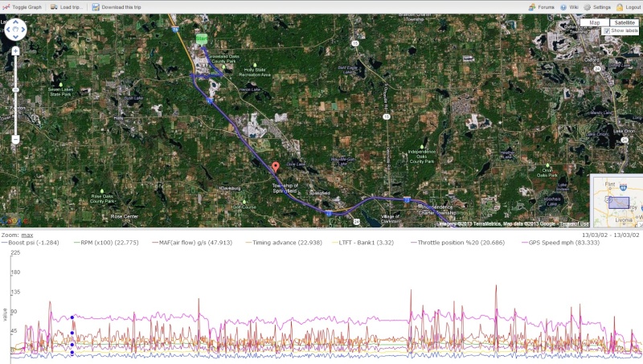Image resolution: width=643 pixels, height=364 pixels.
Task: Click the Seven Lakes State Park tree icon
Action: coord(61,84)
